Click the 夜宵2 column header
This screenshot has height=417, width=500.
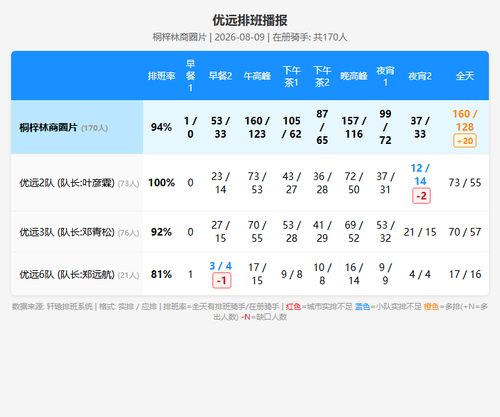[420, 76]
